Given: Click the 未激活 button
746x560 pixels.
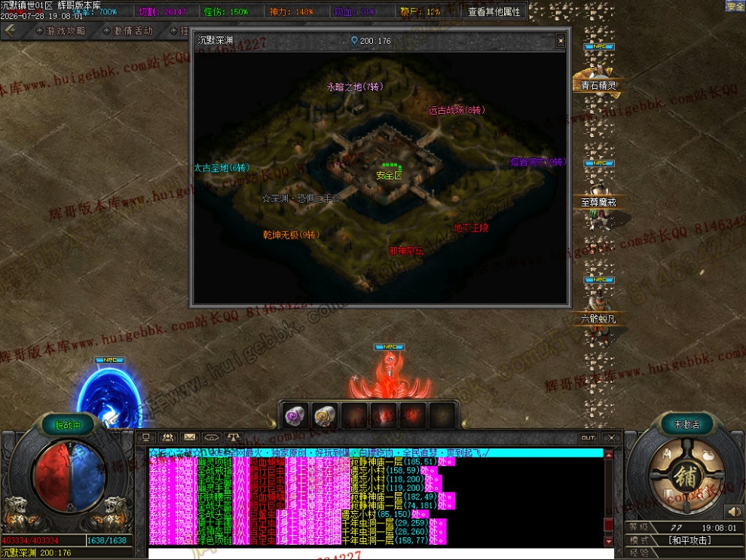Looking at the screenshot, I should 686,424.
